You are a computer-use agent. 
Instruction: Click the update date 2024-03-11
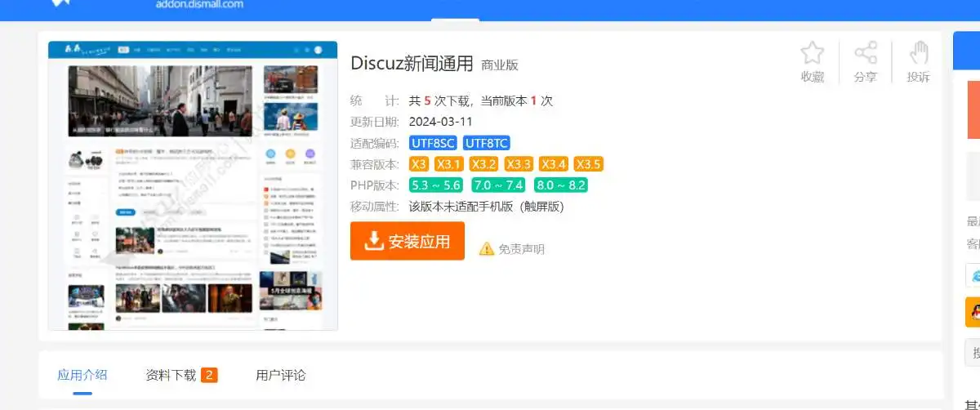point(441,122)
